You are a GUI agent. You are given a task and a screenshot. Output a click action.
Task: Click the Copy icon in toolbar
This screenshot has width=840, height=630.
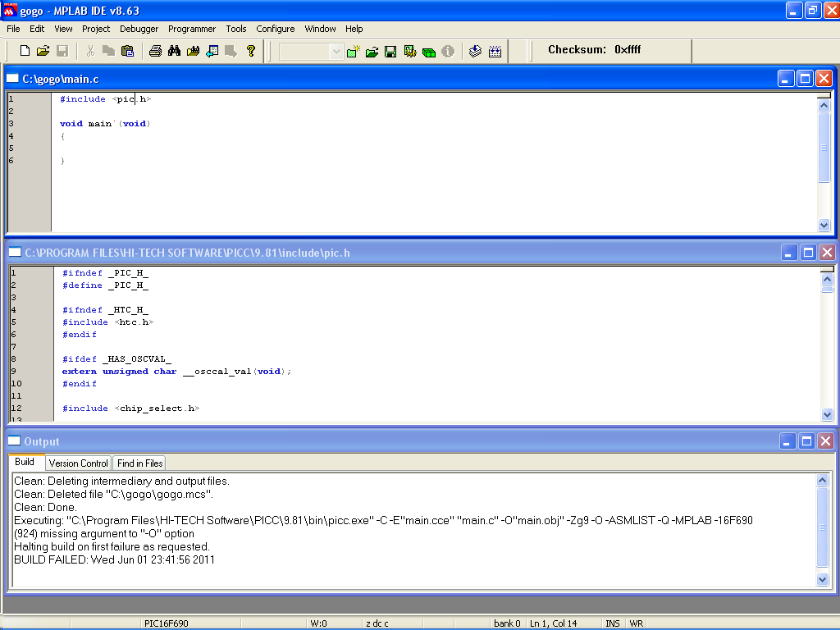point(108,51)
